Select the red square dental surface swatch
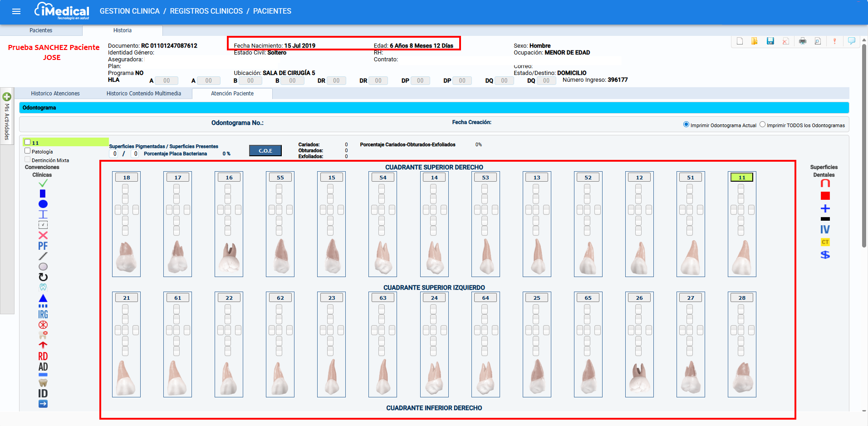Screen dimensions: 868x426 825,196
